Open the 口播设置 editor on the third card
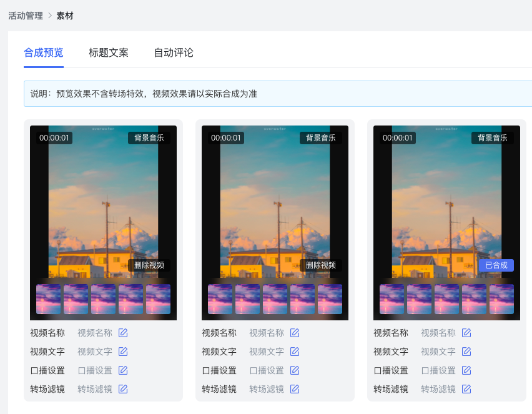The image size is (532, 414). [x=467, y=370]
